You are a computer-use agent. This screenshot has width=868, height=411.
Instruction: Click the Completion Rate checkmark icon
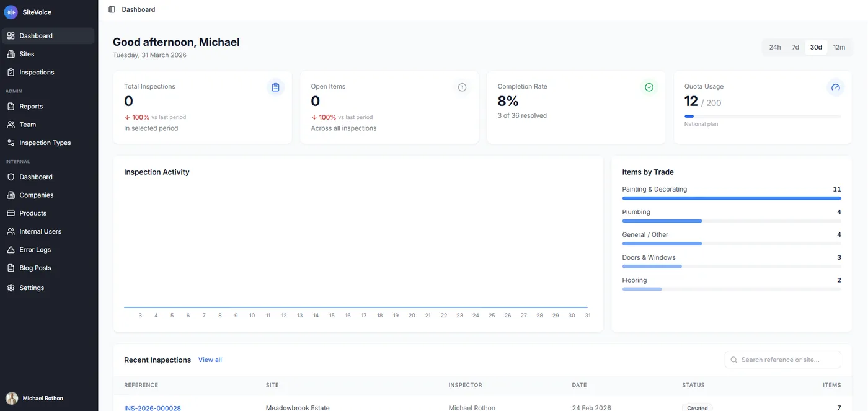point(649,87)
